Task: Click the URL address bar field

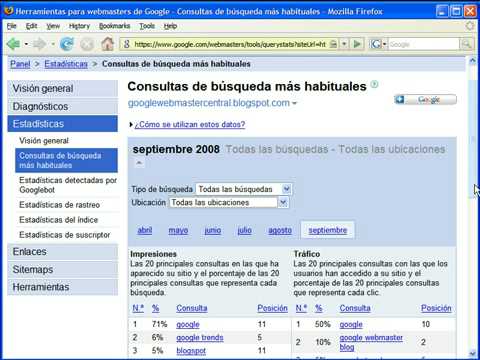Action: click(x=230, y=44)
